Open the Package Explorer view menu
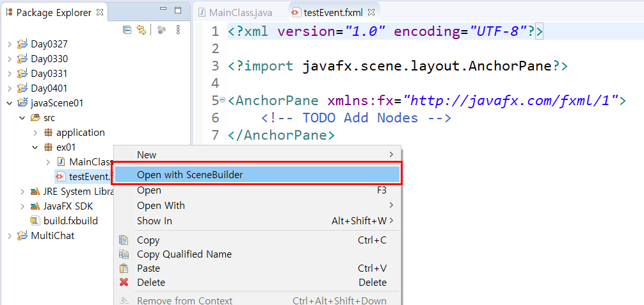Viewport: 644px width, 305px height. (178, 29)
